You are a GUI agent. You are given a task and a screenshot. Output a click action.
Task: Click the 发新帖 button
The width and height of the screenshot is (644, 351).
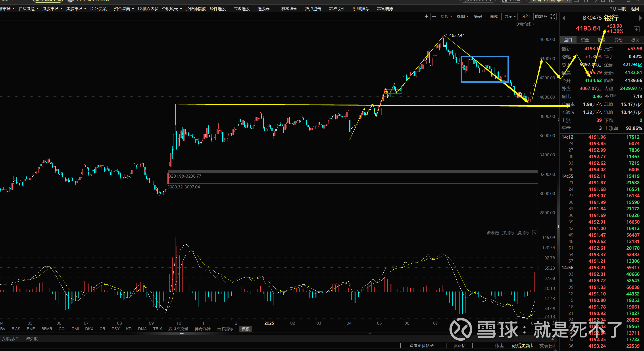click(x=459, y=345)
